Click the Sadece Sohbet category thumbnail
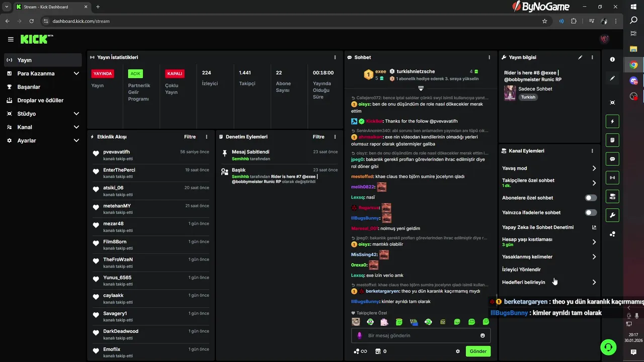644x362 pixels. [x=510, y=93]
